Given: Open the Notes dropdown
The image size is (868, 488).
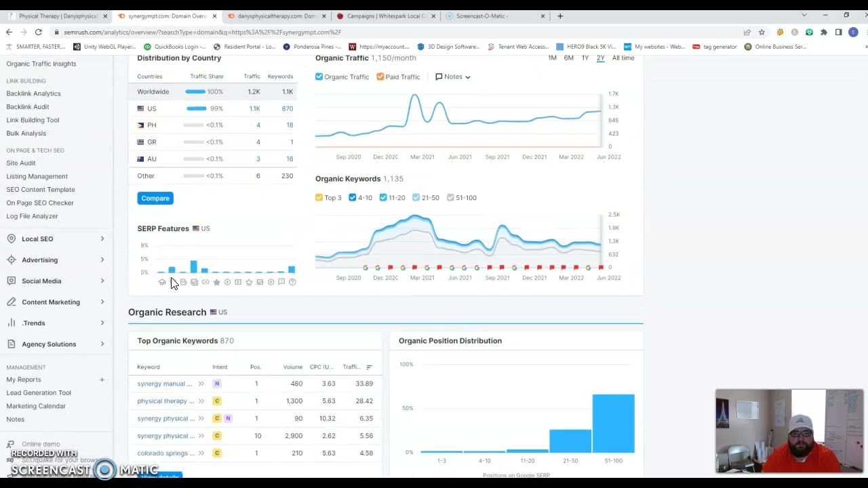Looking at the screenshot, I should pos(453,77).
